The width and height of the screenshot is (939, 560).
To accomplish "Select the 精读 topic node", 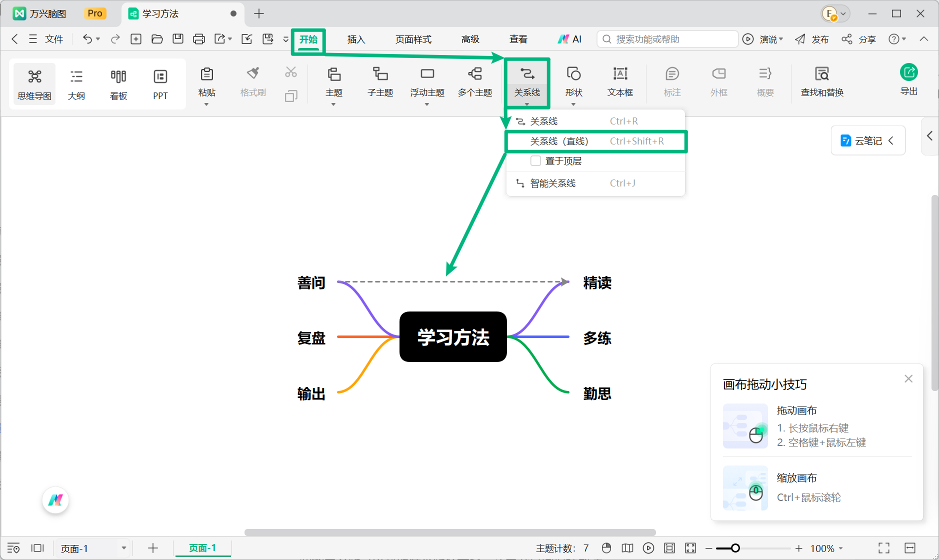I will click(x=597, y=282).
